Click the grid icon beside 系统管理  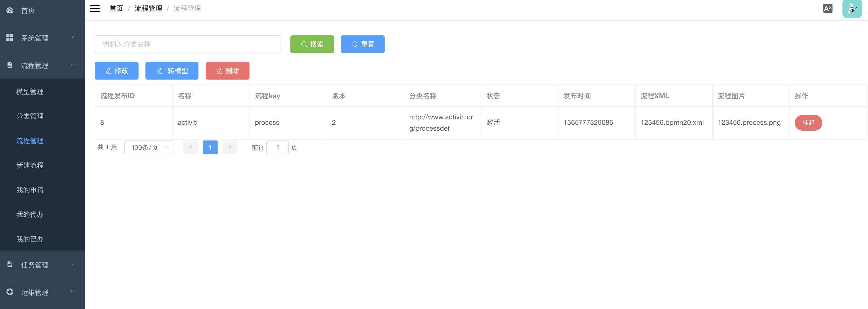(10, 37)
